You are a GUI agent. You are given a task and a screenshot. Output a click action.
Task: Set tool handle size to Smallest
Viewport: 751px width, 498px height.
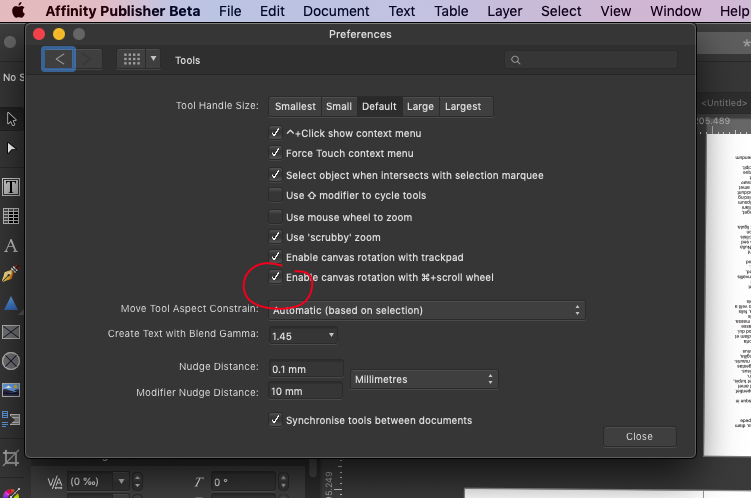[x=295, y=106]
